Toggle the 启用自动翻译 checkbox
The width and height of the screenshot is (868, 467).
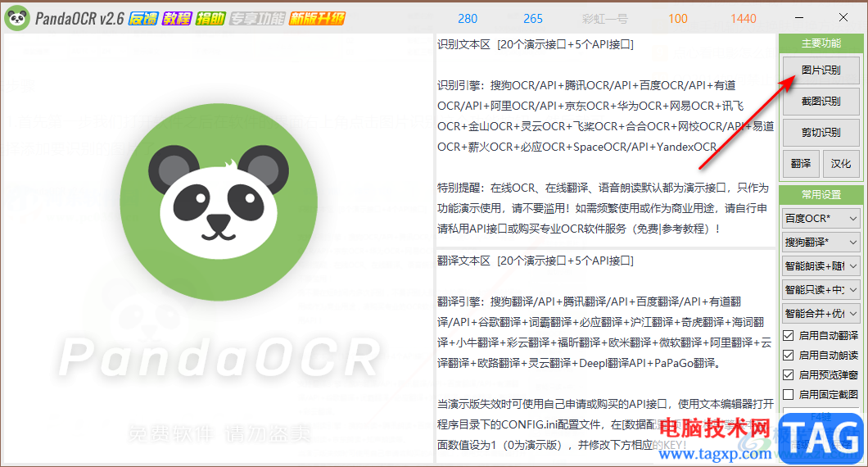point(789,336)
